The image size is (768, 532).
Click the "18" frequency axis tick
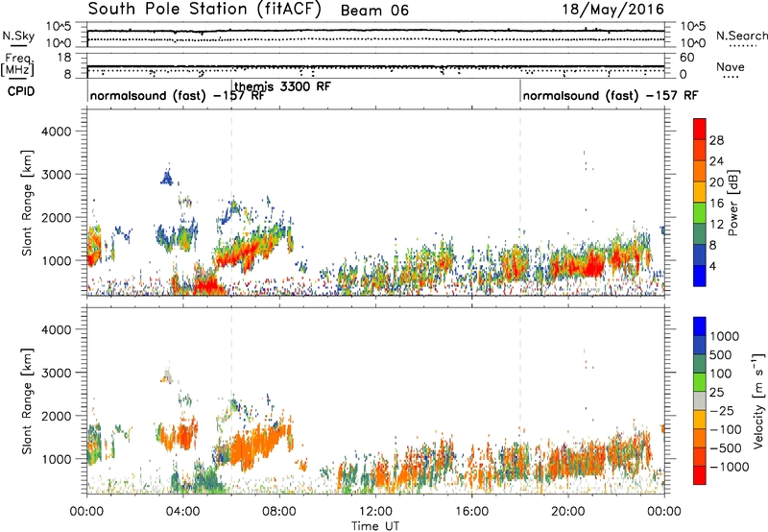[64, 58]
